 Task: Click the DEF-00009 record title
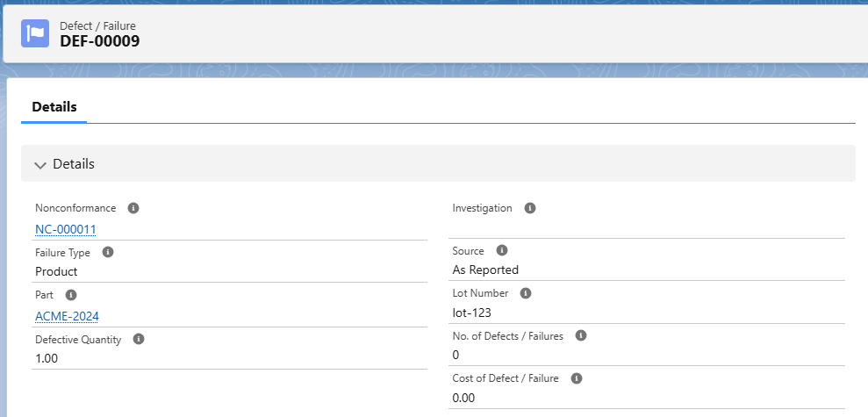pos(99,40)
